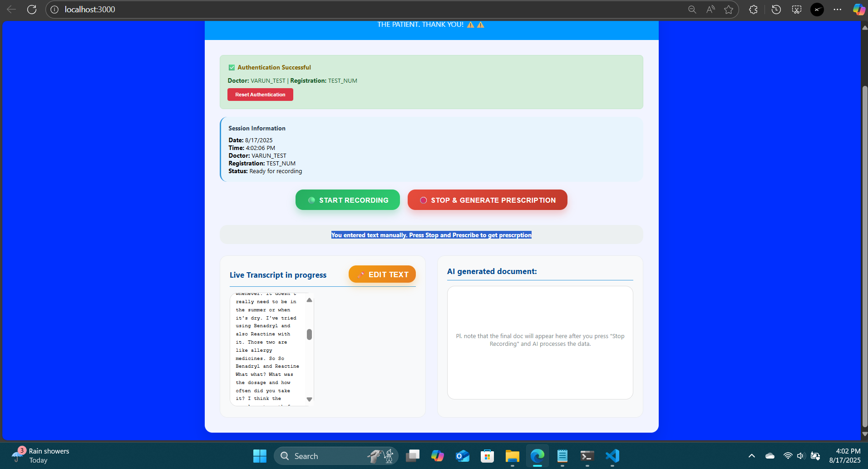Click the transcript scroll-down arrow
This screenshot has height=469, width=868.
point(309,399)
